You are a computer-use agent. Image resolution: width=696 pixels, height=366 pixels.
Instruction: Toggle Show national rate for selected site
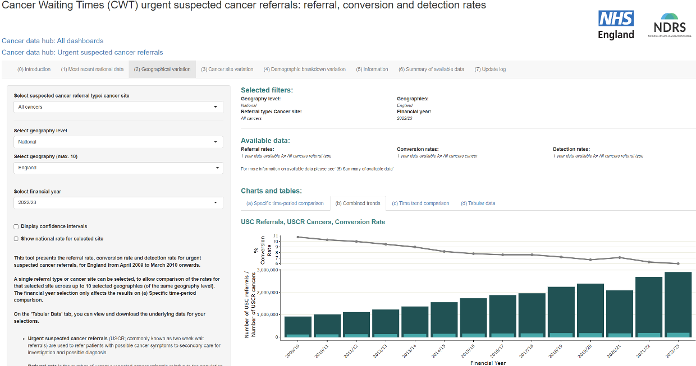tap(16, 239)
